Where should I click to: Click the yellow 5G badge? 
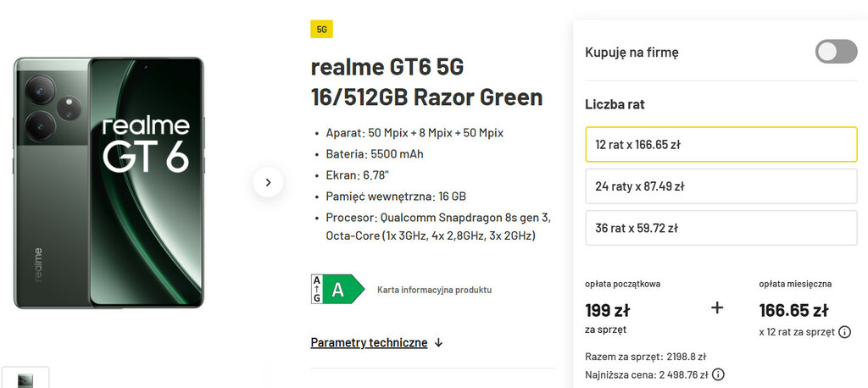point(322,30)
